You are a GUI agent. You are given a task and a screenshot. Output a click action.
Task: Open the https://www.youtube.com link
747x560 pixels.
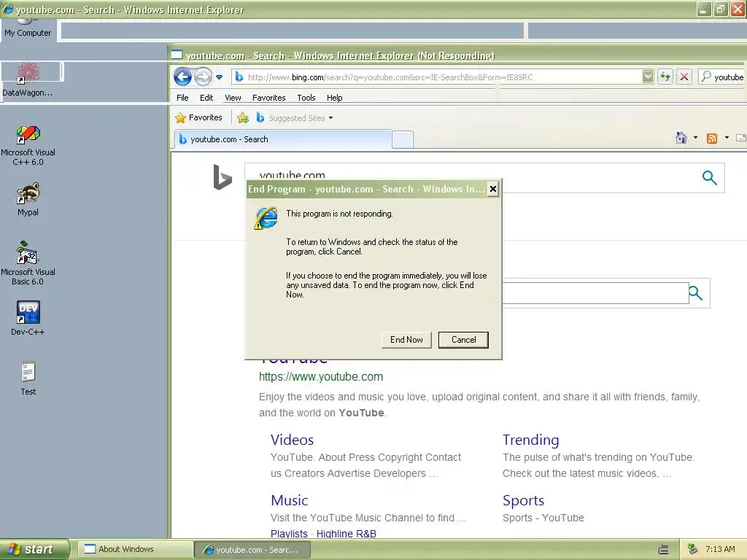click(x=321, y=377)
